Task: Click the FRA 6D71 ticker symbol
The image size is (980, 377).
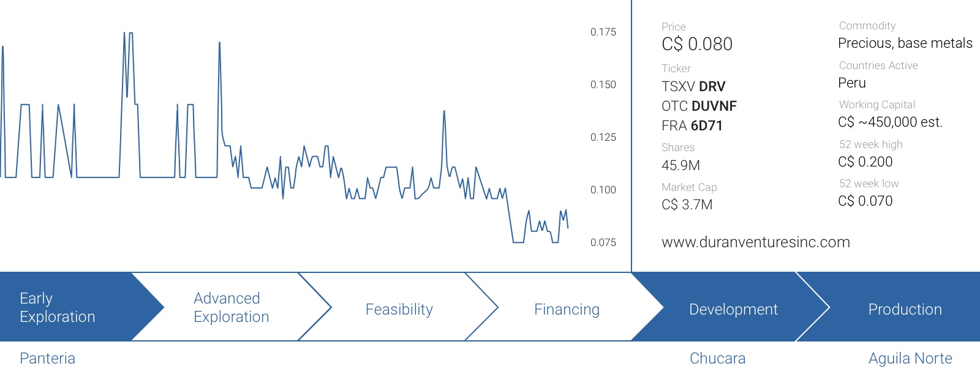Action: [692, 125]
